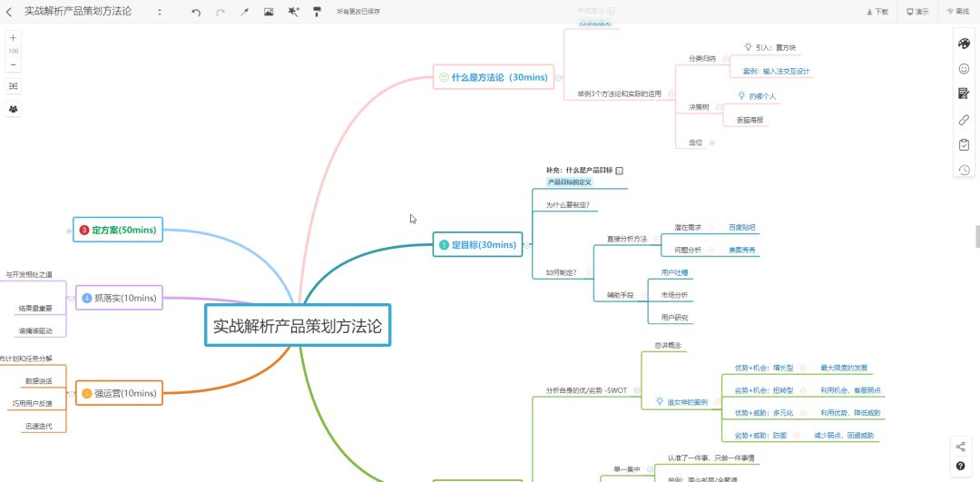
Task: Collapse the 决策树 branch
Action: coord(719,107)
